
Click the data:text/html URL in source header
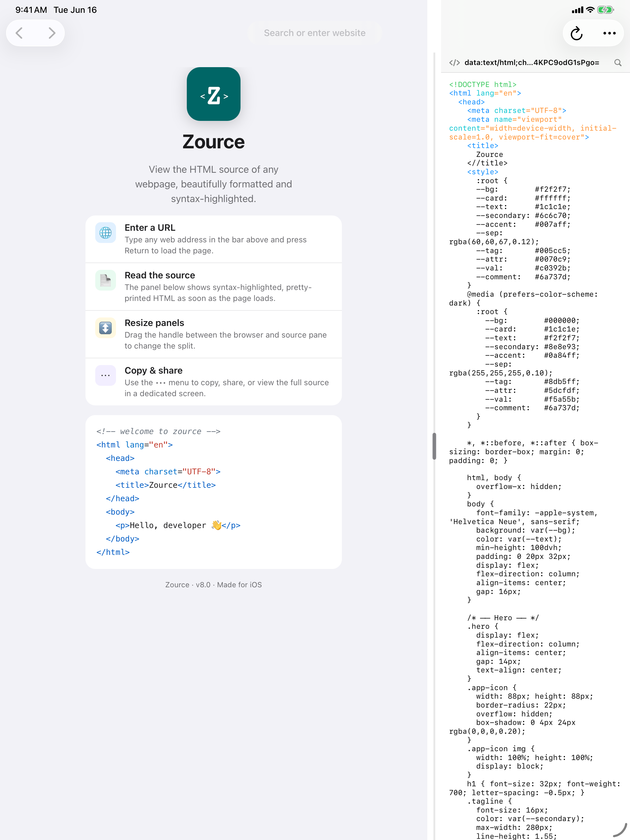click(x=532, y=63)
